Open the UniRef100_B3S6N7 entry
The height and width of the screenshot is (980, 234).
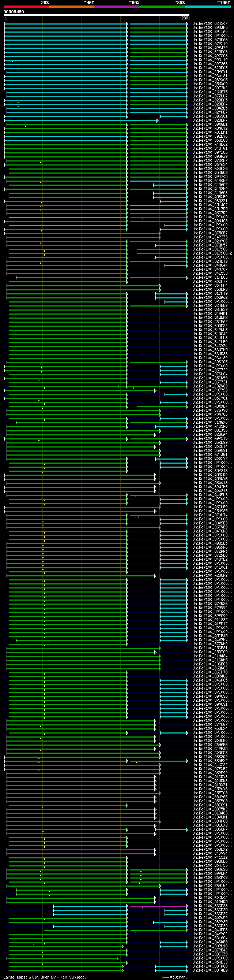(x=210, y=830)
